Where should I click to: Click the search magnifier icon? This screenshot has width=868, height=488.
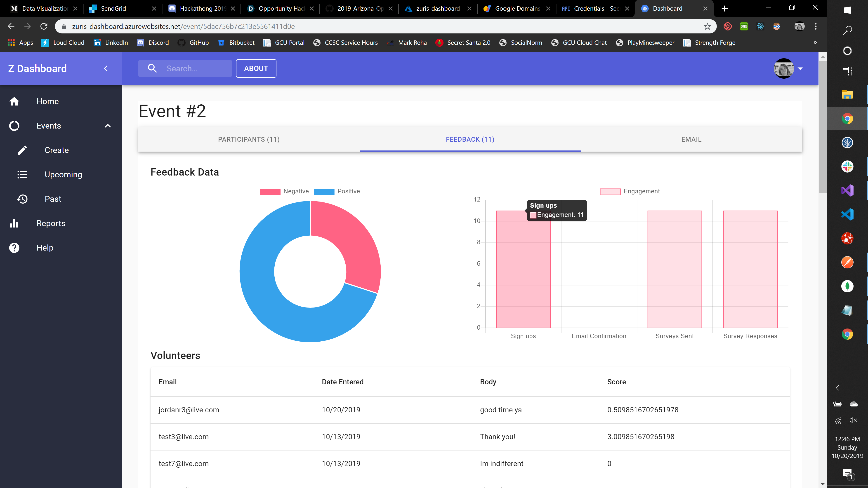(152, 68)
